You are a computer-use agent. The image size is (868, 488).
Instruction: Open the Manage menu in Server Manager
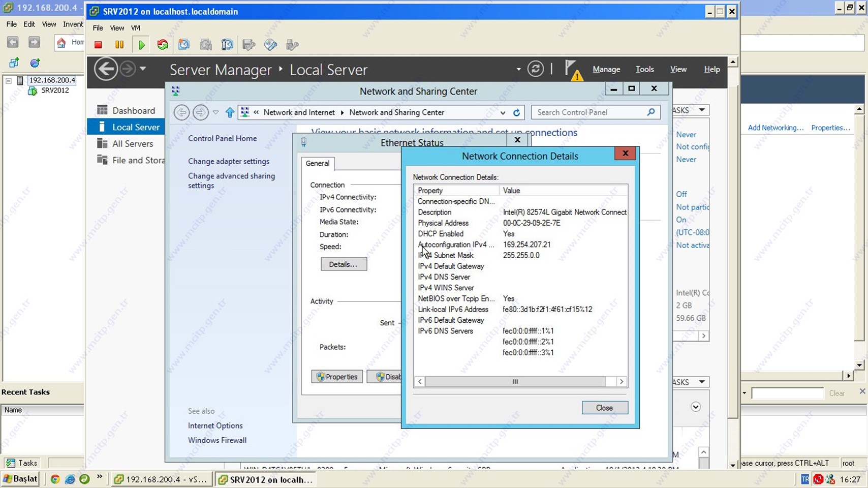point(606,69)
